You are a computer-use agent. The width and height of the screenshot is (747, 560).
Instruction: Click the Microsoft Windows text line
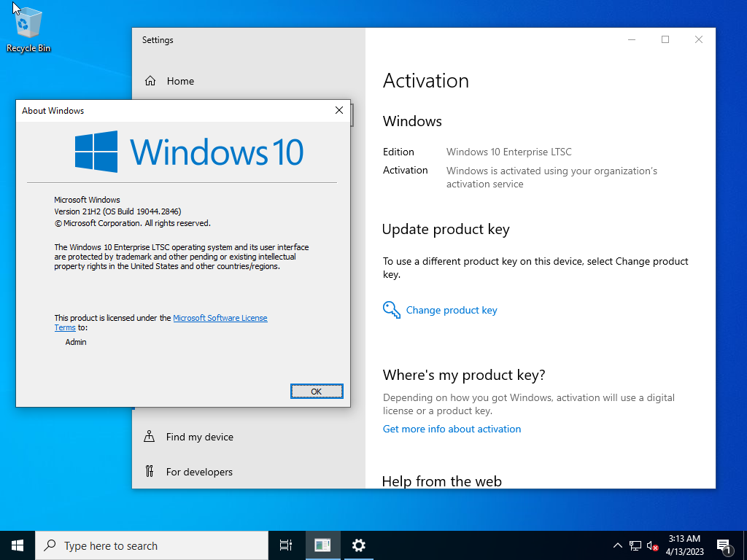pos(88,200)
